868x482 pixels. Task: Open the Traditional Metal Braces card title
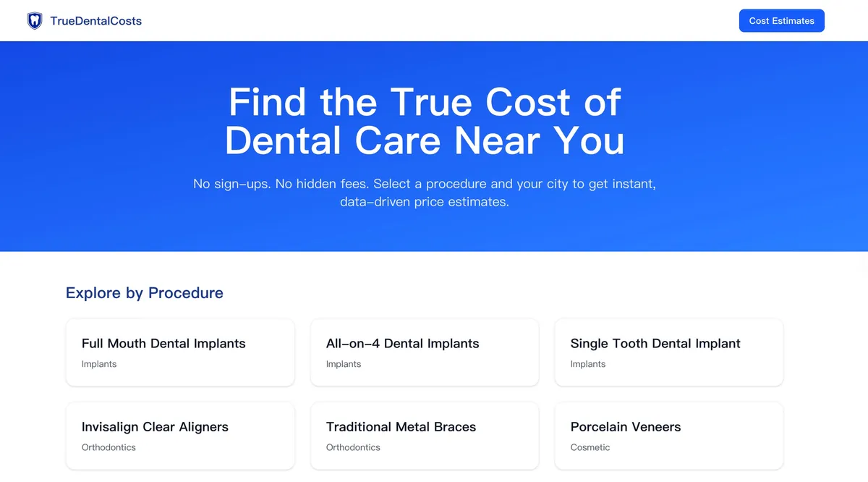pos(401,427)
